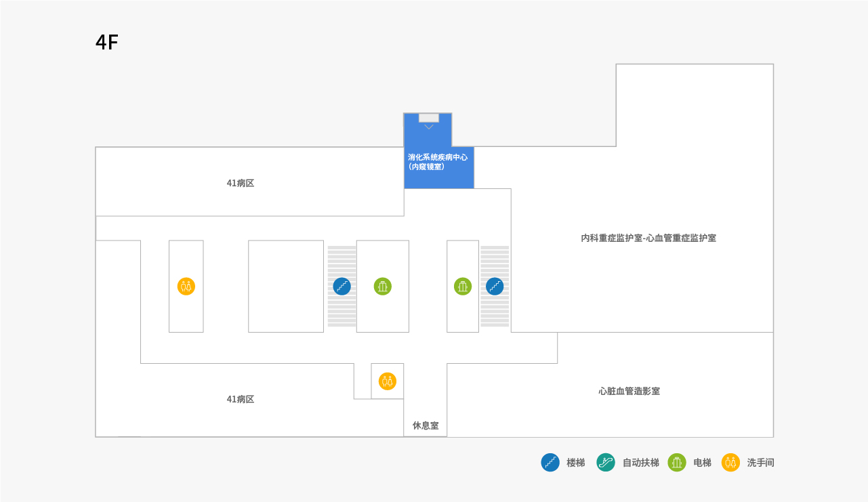Click the yellow 洗手间 legend icon
868x502 pixels.
click(x=730, y=463)
